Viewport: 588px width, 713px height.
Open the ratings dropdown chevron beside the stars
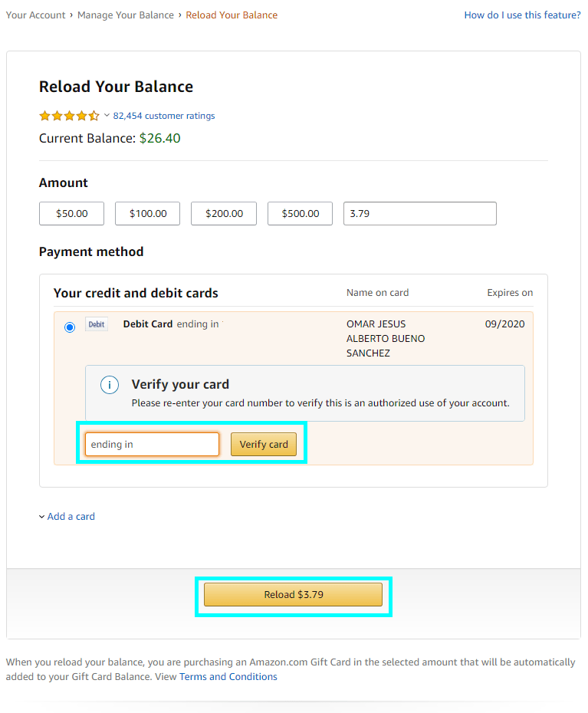(107, 116)
